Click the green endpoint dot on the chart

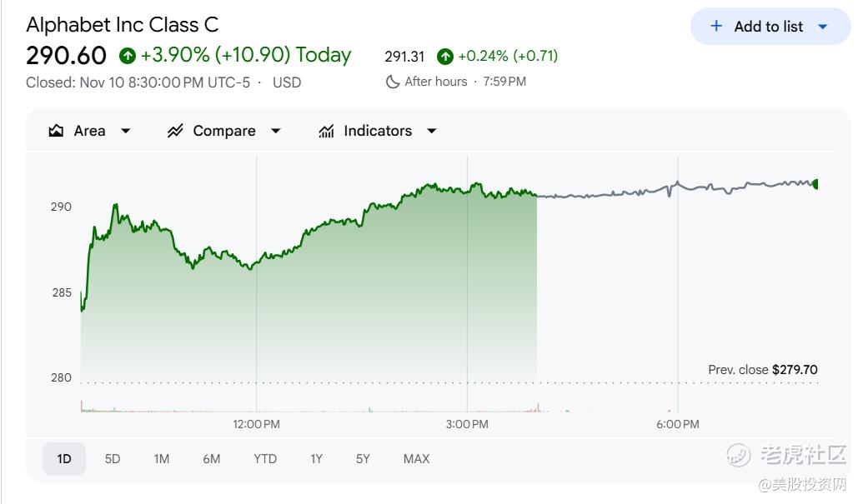click(x=816, y=184)
